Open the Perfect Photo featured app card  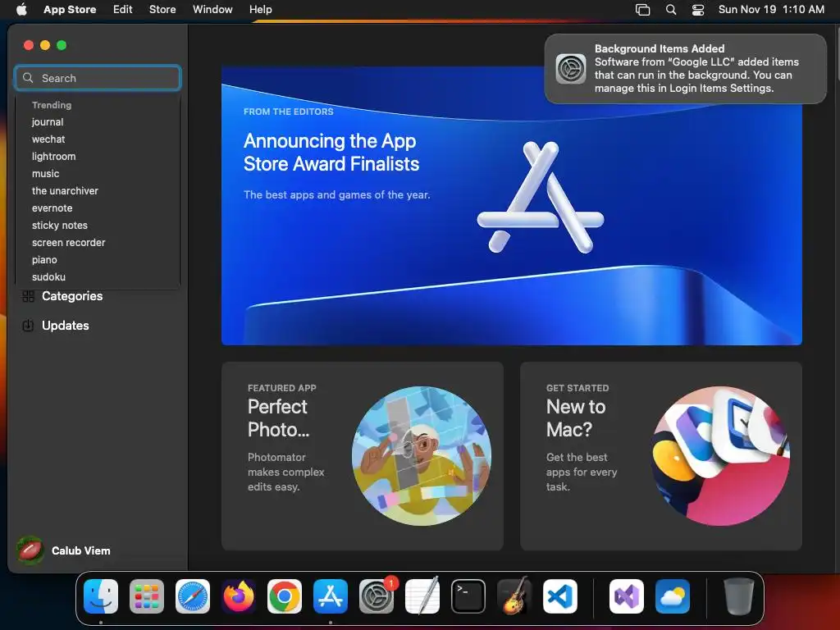pos(362,456)
